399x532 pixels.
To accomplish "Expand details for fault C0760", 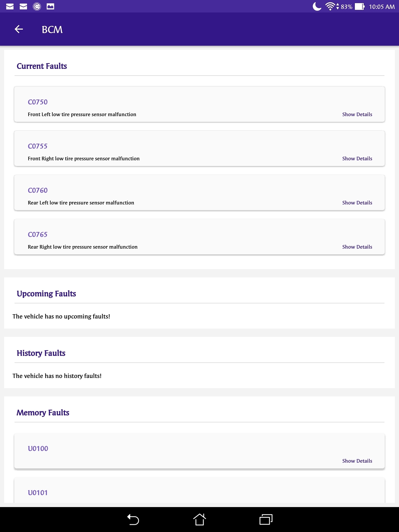I will click(x=357, y=203).
